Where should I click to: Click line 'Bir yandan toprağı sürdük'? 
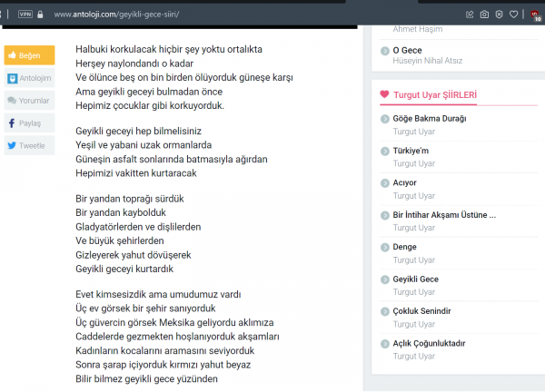pos(130,199)
